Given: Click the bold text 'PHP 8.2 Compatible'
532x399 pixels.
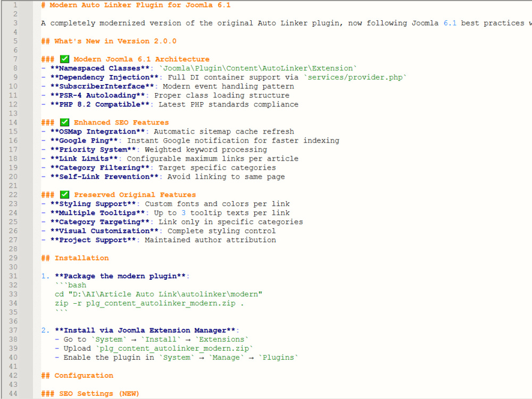Looking at the screenshot, I should 100,104.
